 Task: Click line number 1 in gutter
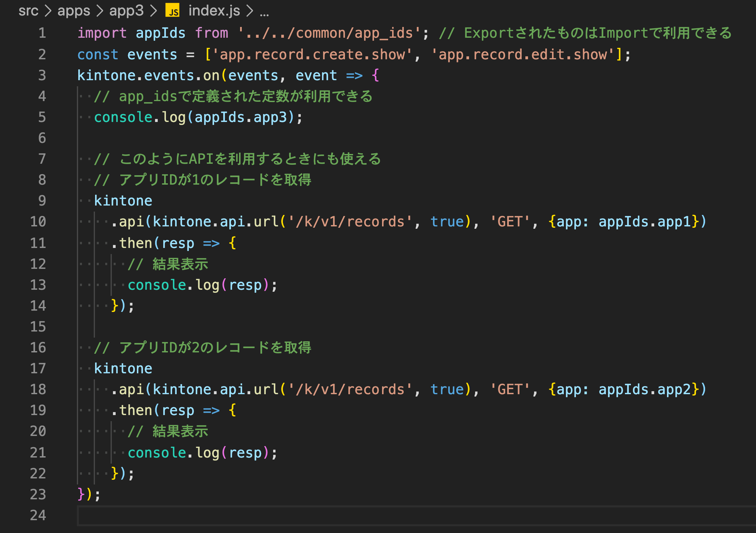[x=42, y=33]
